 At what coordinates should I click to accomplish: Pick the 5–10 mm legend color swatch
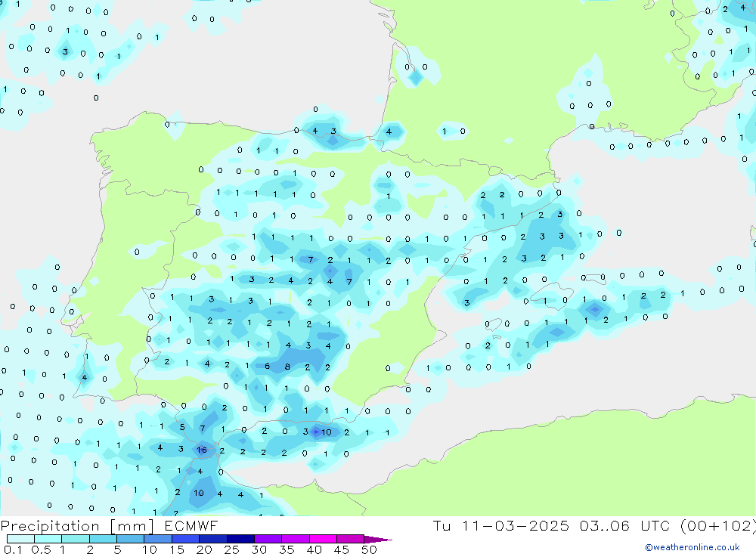click(x=131, y=539)
